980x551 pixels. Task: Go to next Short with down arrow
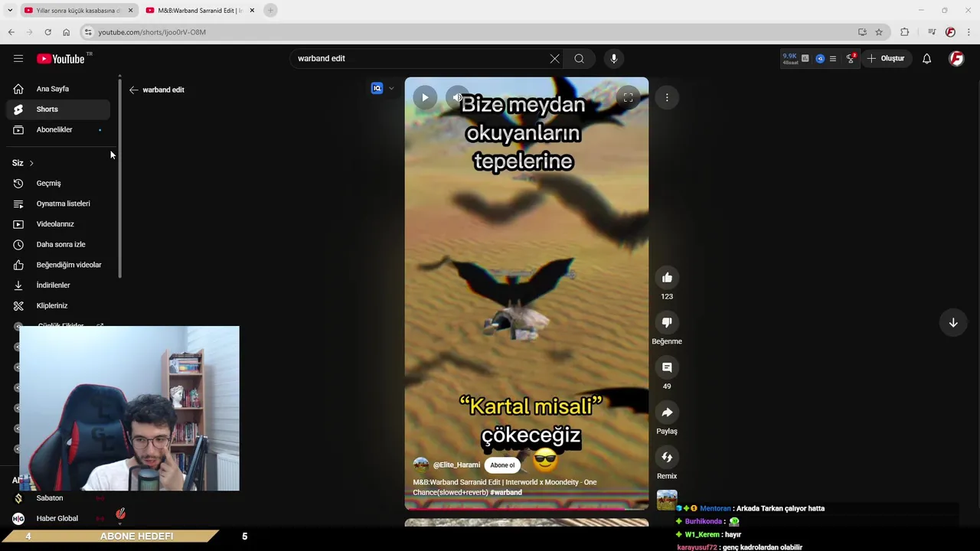tap(953, 323)
